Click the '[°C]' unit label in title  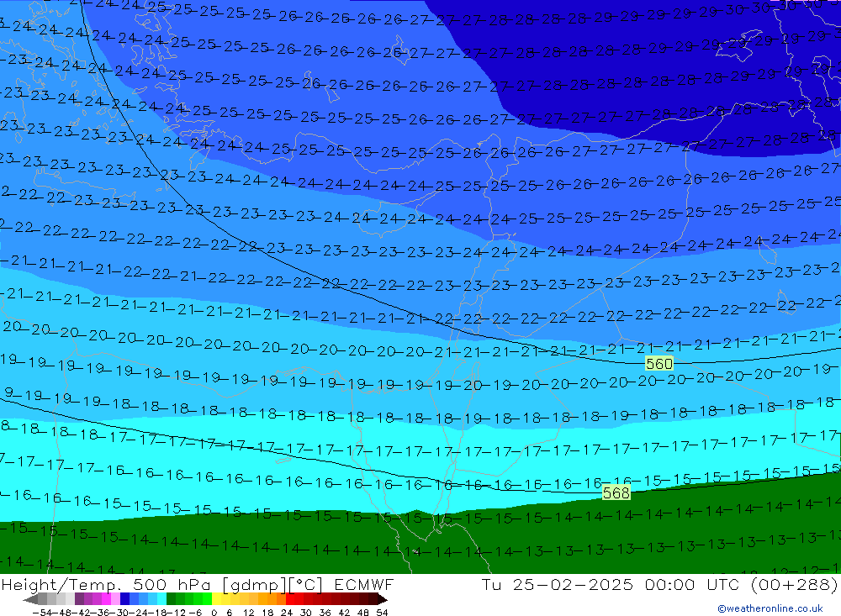[x=305, y=584]
